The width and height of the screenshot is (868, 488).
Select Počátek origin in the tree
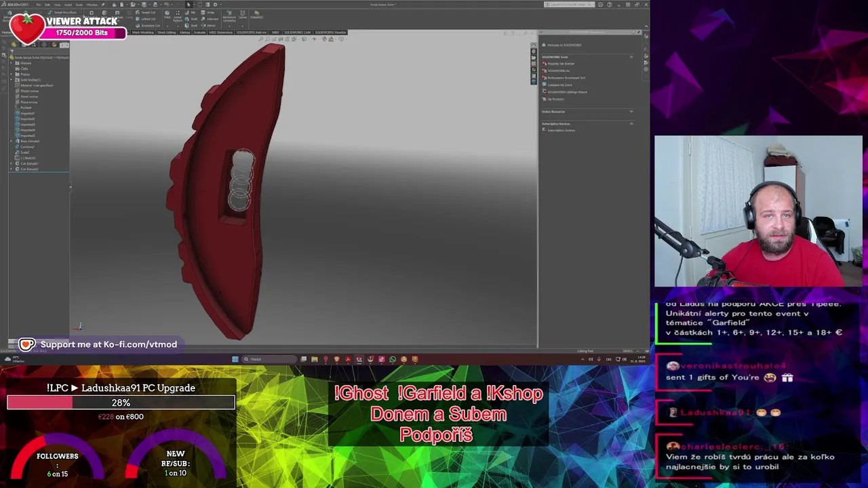tap(24, 108)
